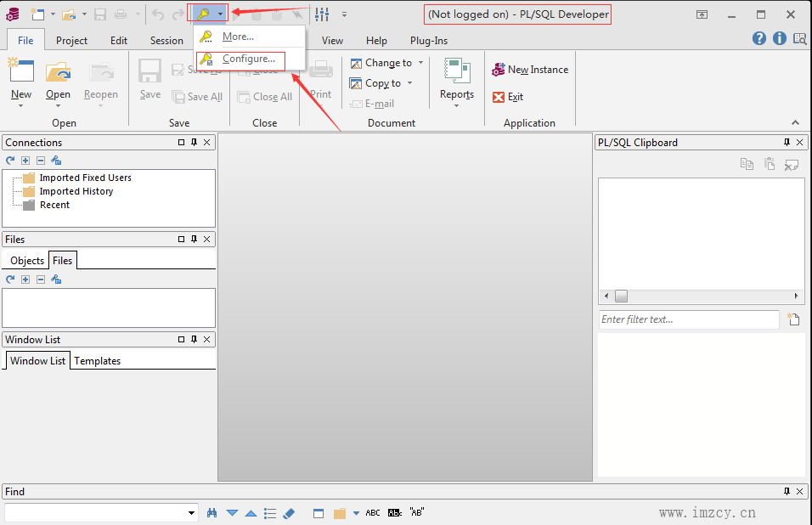Image resolution: width=812 pixels, height=525 pixels.
Task: Pin the PL/SQL Clipboard panel
Action: (787, 143)
